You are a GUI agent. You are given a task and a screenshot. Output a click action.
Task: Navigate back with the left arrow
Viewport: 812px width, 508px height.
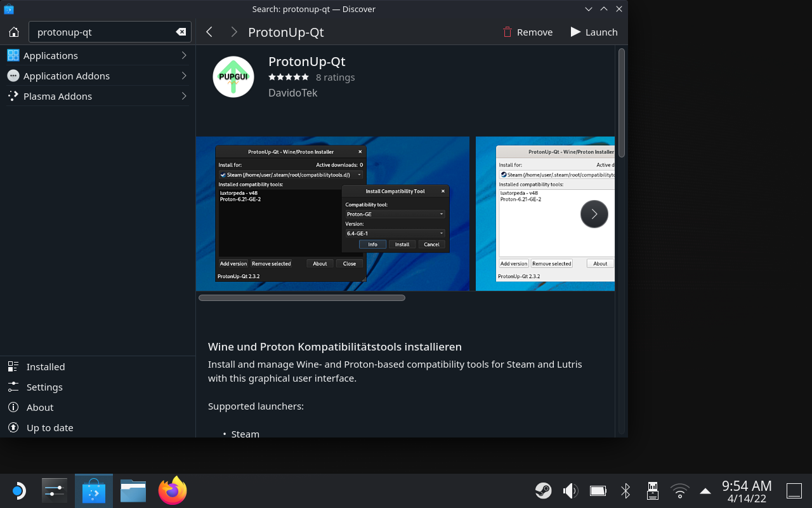(209, 32)
